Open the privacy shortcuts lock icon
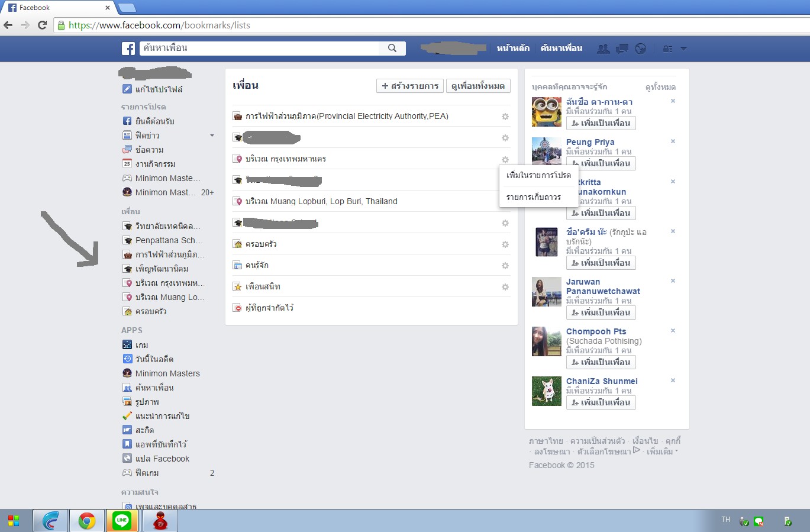The image size is (810, 532). point(667,49)
